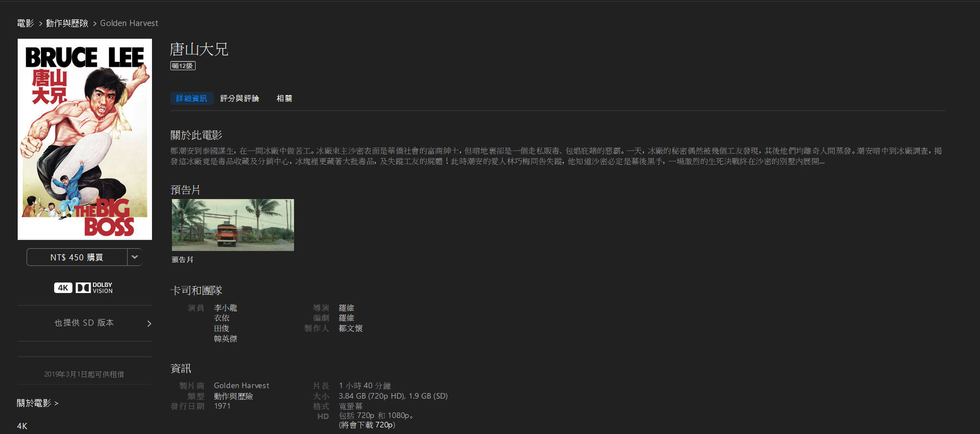This screenshot has height=434, width=980.
Task: Click actor 韓英傑 link
Action: click(x=226, y=339)
